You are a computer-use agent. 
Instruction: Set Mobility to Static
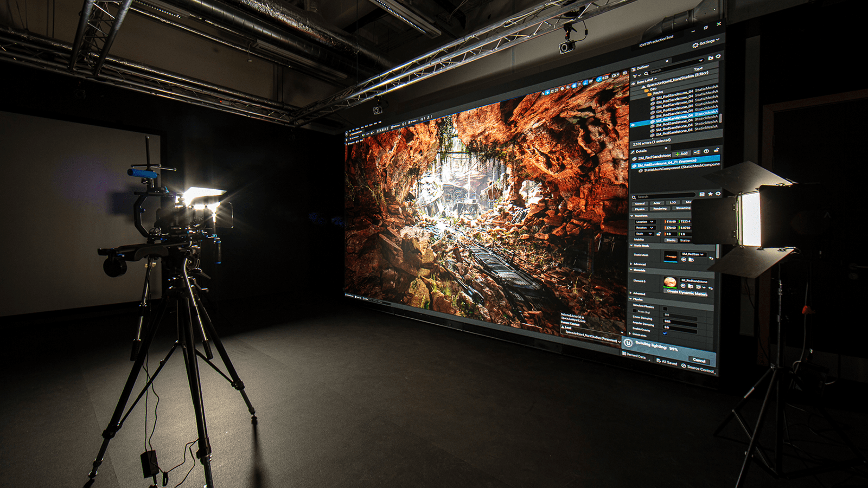pos(671,240)
